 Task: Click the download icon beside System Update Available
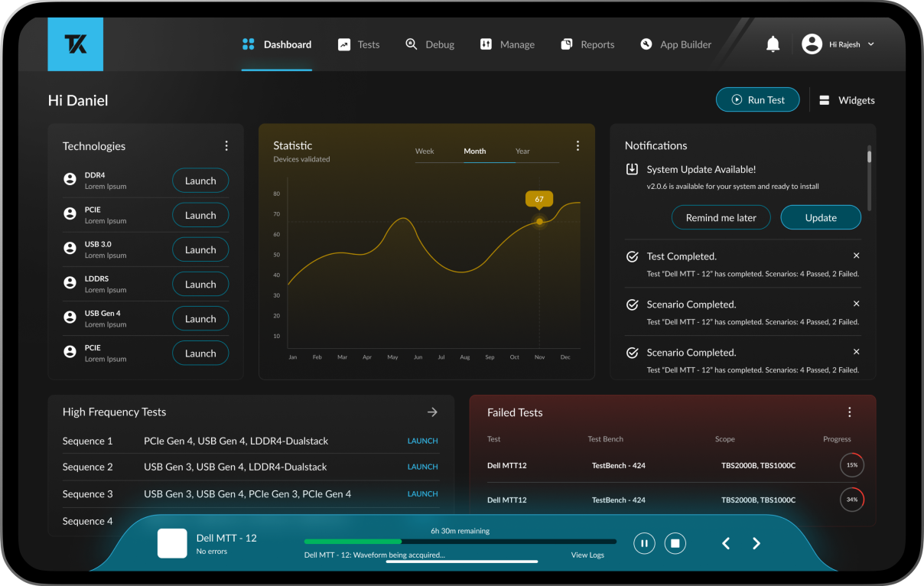(630, 168)
